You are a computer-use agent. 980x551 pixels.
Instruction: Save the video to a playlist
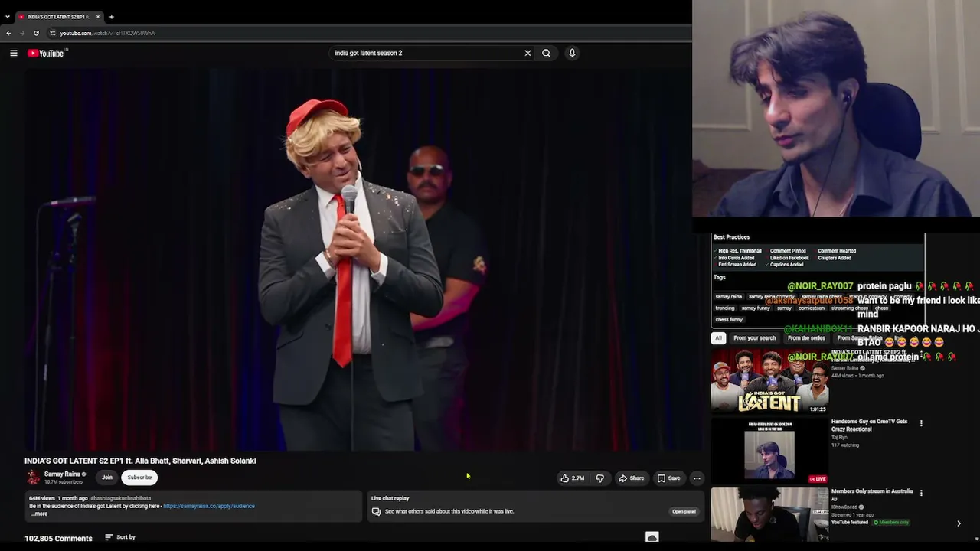[668, 478]
